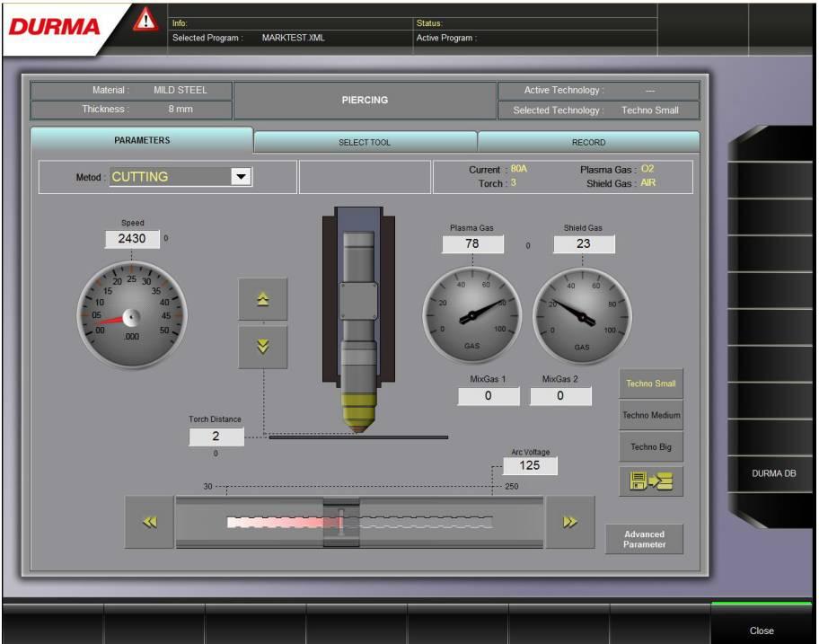819x644 pixels.
Task: Open the RECORD tab
Action: [588, 142]
